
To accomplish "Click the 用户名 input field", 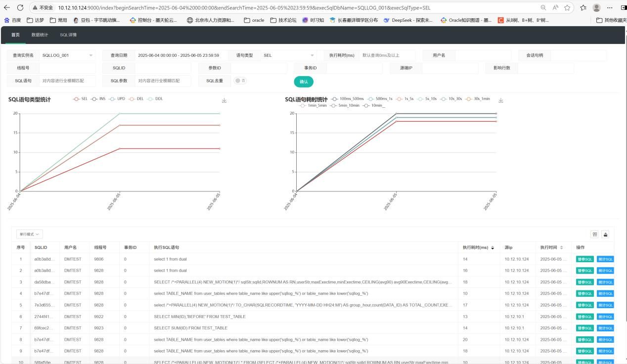I will tap(483, 55).
